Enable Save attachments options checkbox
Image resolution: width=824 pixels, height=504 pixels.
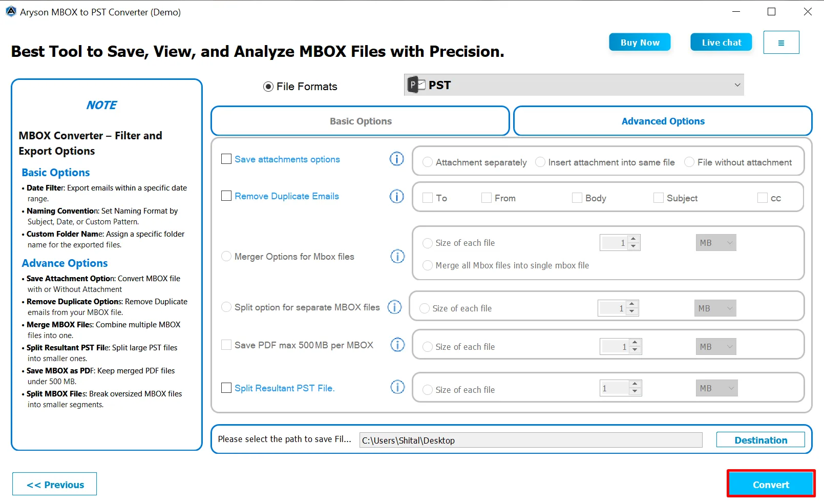pos(226,159)
